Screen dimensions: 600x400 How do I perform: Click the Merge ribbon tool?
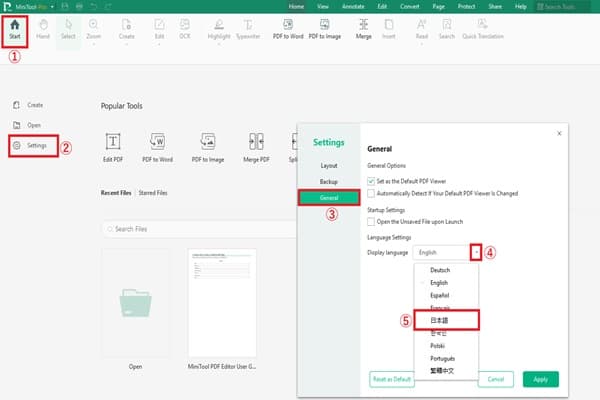click(x=364, y=29)
